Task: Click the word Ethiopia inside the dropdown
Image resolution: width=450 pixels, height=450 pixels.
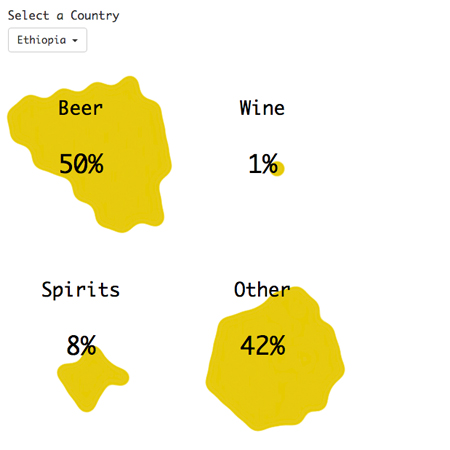Action: coord(42,40)
